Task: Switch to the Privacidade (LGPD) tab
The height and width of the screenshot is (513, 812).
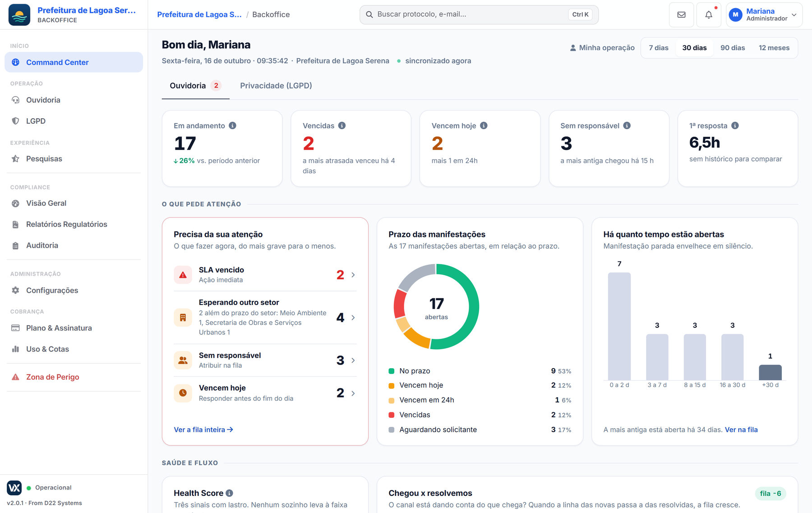Action: [x=276, y=86]
